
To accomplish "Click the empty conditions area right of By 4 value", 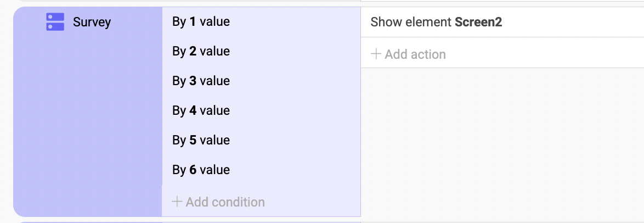I will [296, 111].
